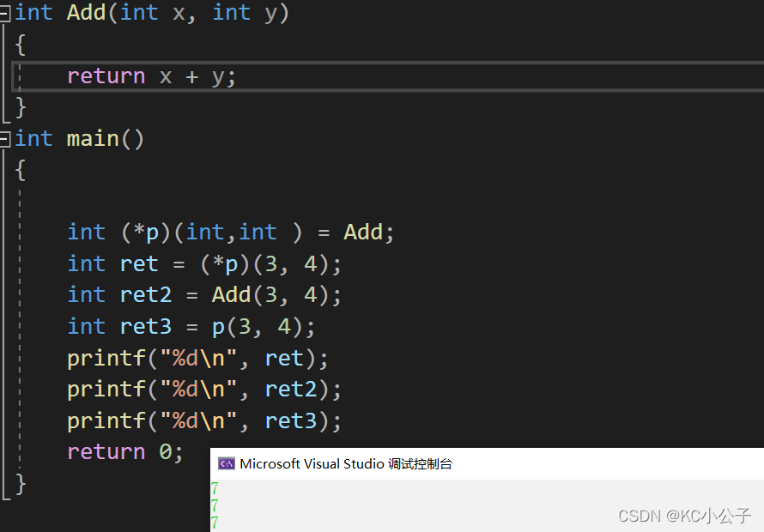
Task: Click the printf statement printing ret2
Action: (x=204, y=390)
